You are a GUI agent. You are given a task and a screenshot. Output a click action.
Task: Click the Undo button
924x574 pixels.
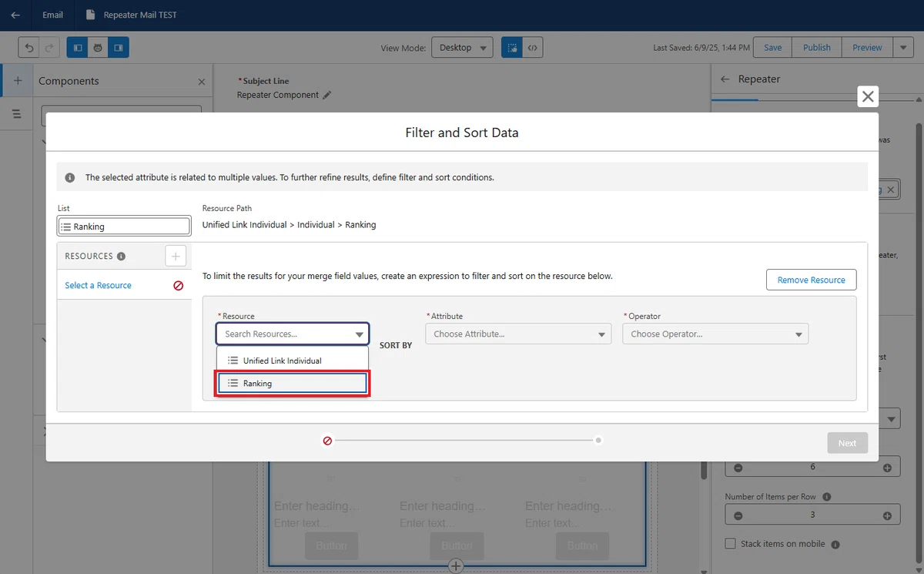(29, 48)
